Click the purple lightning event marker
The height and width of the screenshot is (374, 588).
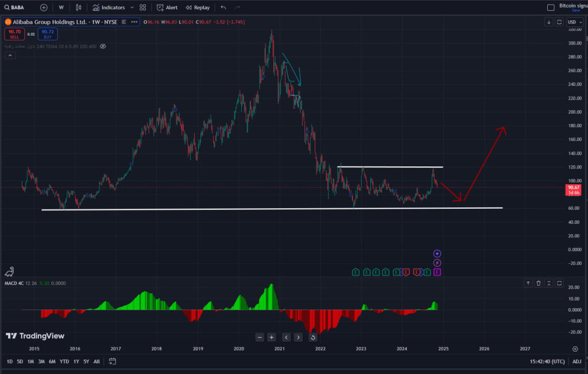pos(437,263)
